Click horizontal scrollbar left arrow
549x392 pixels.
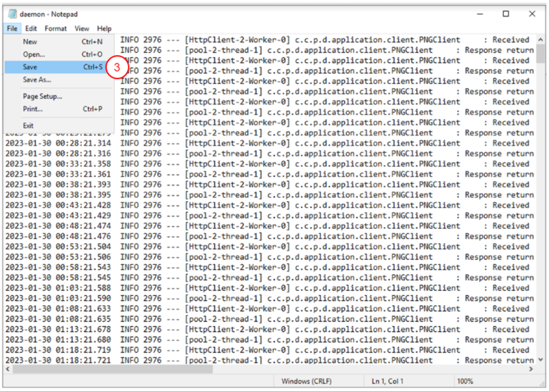point(8,369)
